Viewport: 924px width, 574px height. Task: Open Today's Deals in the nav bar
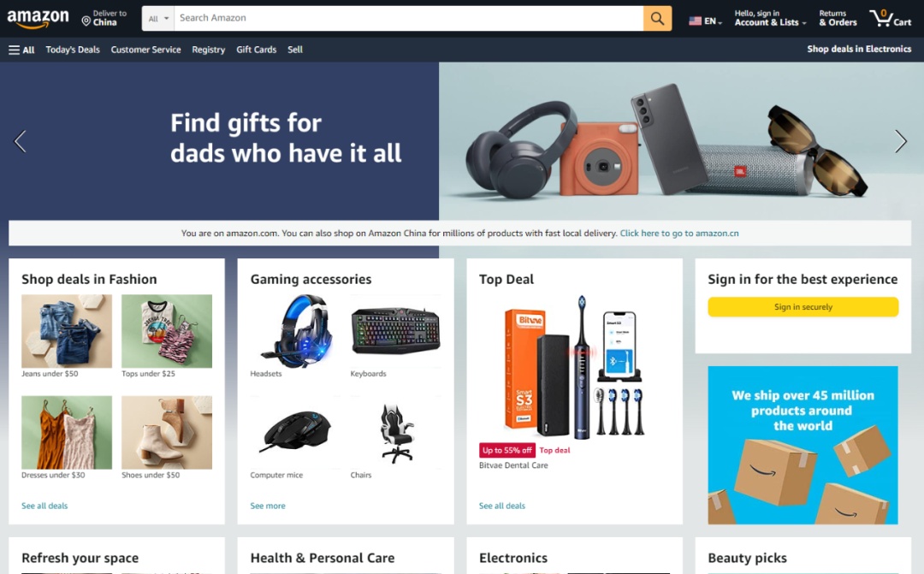point(73,50)
